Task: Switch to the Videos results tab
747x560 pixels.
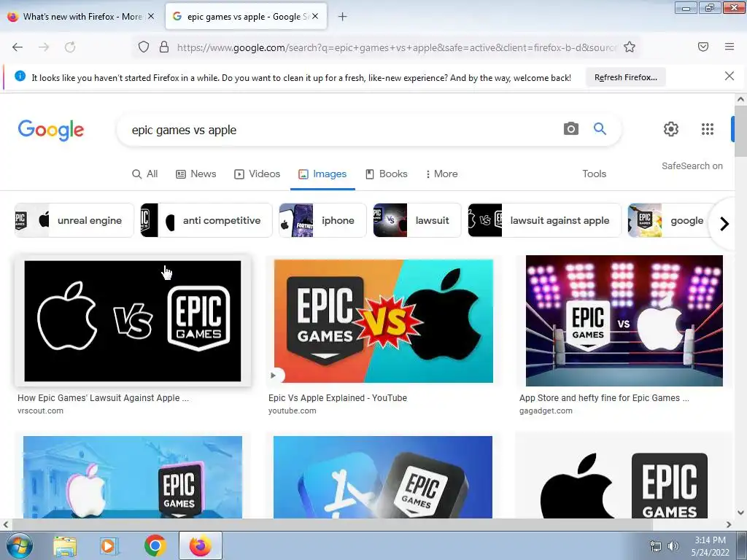Action: pos(257,174)
